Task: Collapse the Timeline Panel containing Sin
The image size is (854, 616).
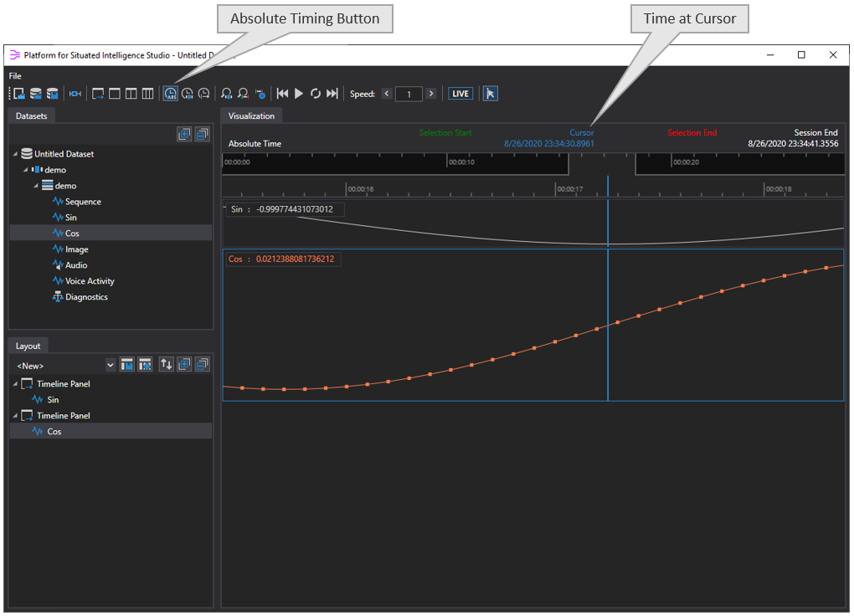Action: click(15, 383)
